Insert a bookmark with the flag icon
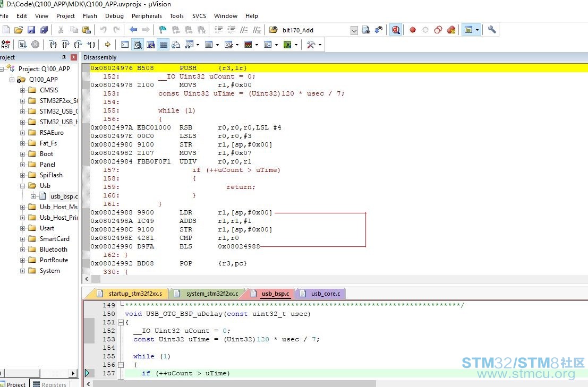The width and height of the screenshot is (588, 387). 163,30
